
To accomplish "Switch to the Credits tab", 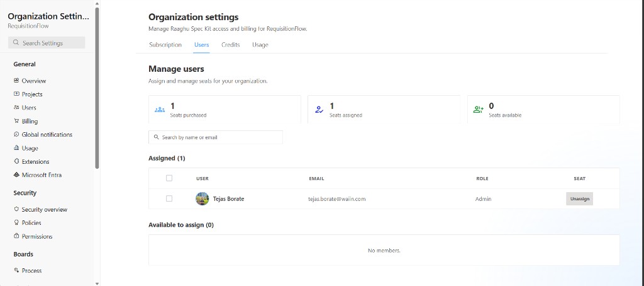I will click(x=230, y=45).
